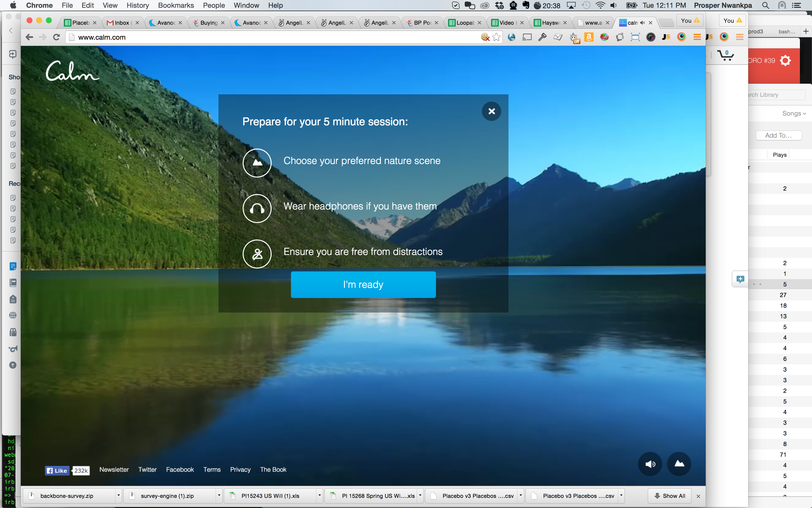This screenshot has height=508, width=812.
Task: Open PI15243 US Will (1).xls options arrow
Action: 319,496
